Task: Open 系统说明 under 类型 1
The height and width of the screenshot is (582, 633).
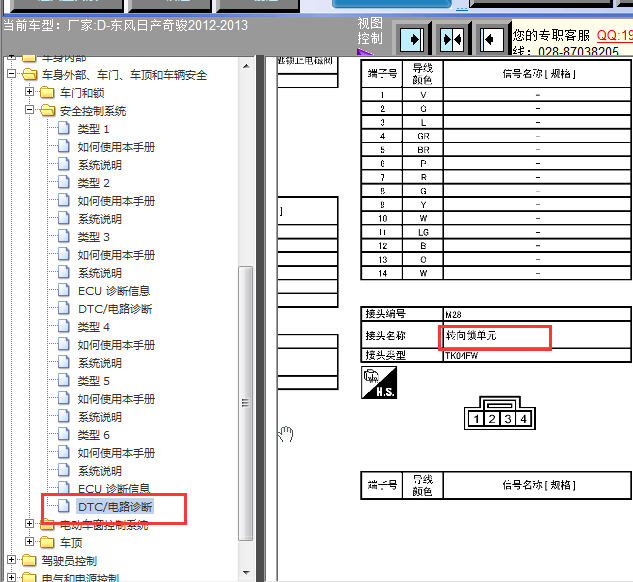Action: 100,165
